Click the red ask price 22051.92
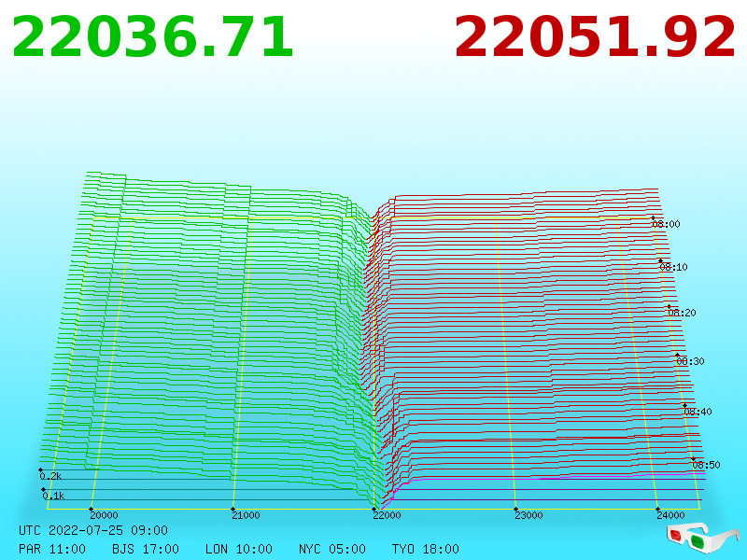This screenshot has height=560, width=747. (595, 37)
